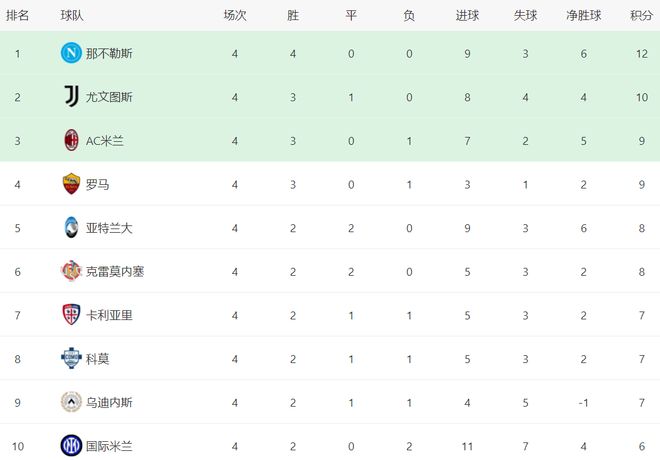Image resolution: width=660 pixels, height=460 pixels.
Task: Select the 国际米兰 team name
Action: [109, 445]
